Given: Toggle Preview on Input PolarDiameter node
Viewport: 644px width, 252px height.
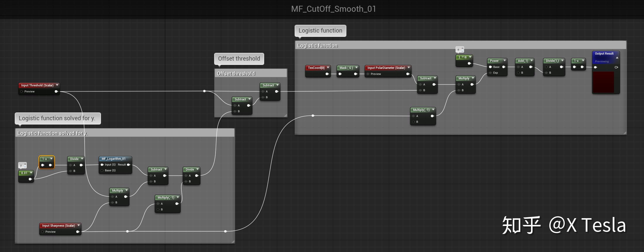Looking at the screenshot, I should coord(368,74).
